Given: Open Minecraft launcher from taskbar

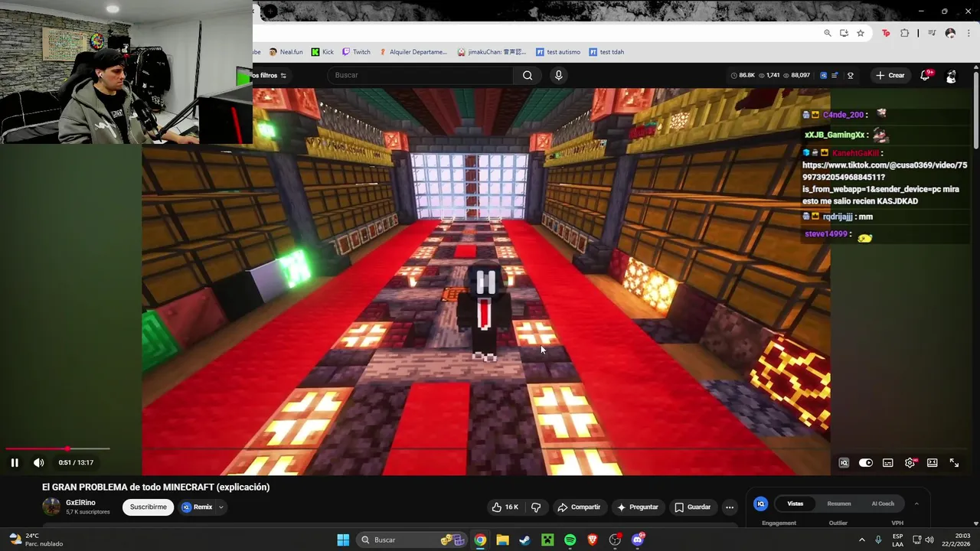Looking at the screenshot, I should 547,540.
